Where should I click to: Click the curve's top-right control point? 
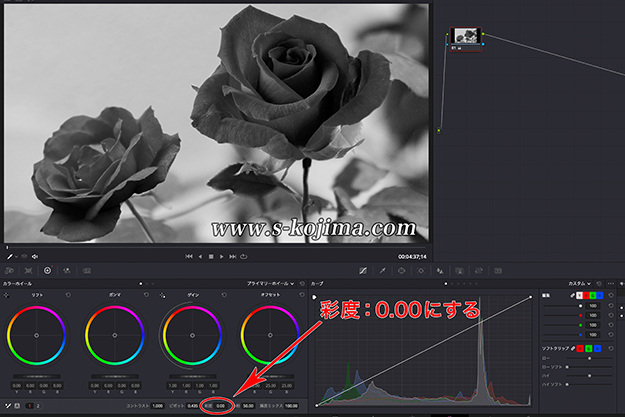[x=531, y=297]
